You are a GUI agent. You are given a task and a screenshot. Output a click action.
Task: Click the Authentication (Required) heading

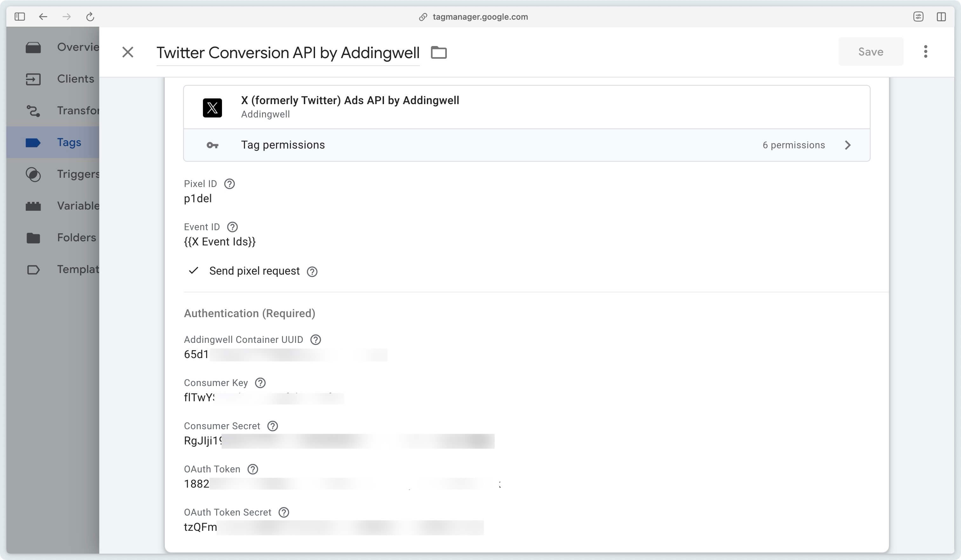(249, 313)
